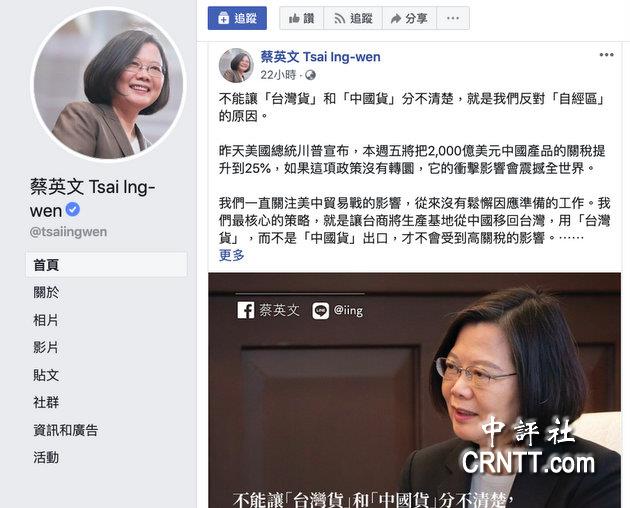Open the post options three-dot menu
630x508 pixels.
[x=606, y=55]
